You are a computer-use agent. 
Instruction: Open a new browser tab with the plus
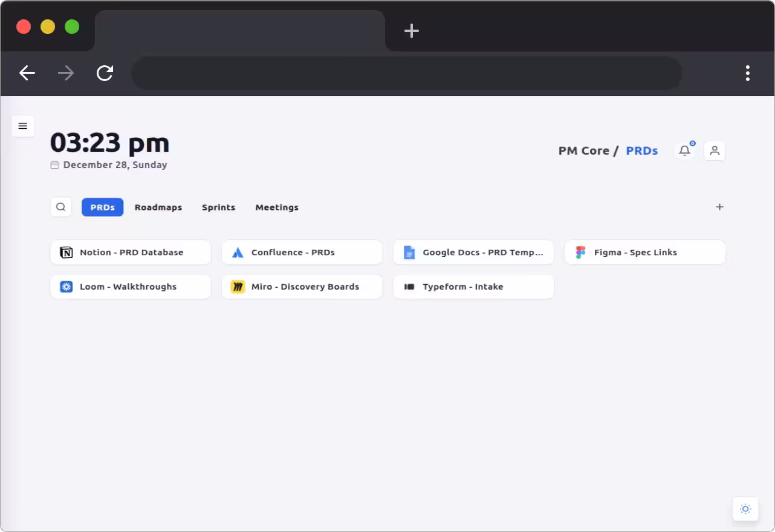point(411,31)
